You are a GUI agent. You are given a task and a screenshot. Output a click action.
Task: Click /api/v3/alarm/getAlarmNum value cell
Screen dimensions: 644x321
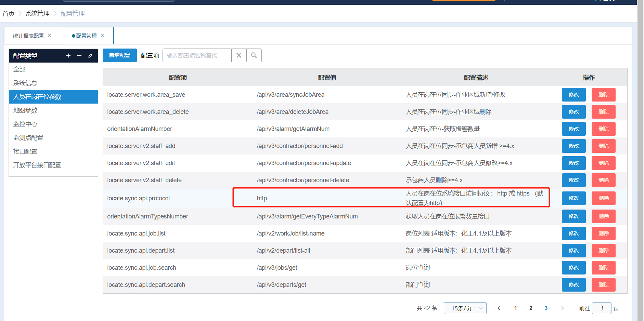[x=293, y=129]
